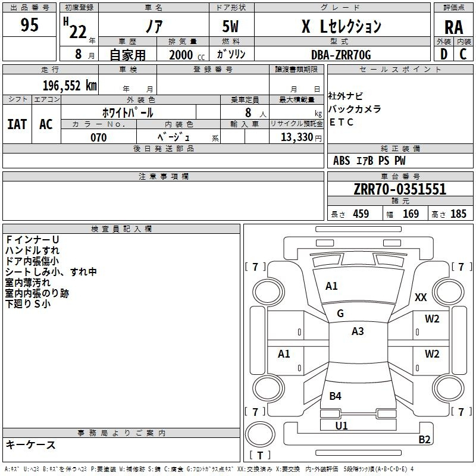Viewport: 476px width, 476px height.
Task: Click the rear-left wheel icon on diagram
Action: pyautogui.click(x=268, y=389)
